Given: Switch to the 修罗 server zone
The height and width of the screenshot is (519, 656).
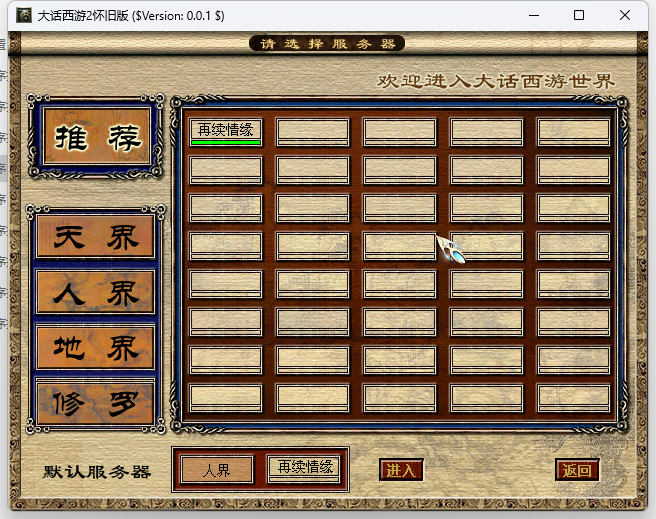Looking at the screenshot, I should (x=95, y=403).
